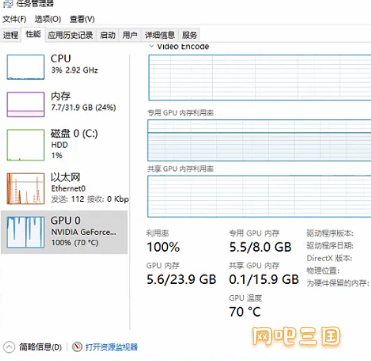
Task: Expand the Video Encode graph dropdown
Action: [152, 46]
